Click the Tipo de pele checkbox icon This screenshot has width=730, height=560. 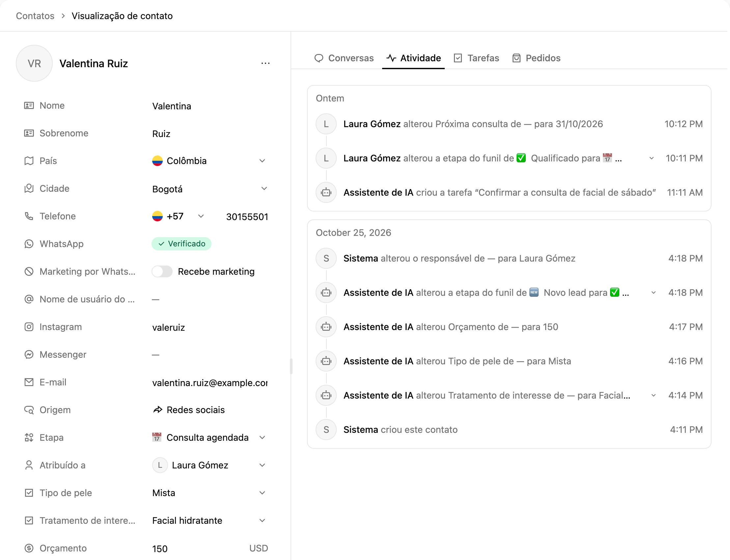pyautogui.click(x=29, y=493)
